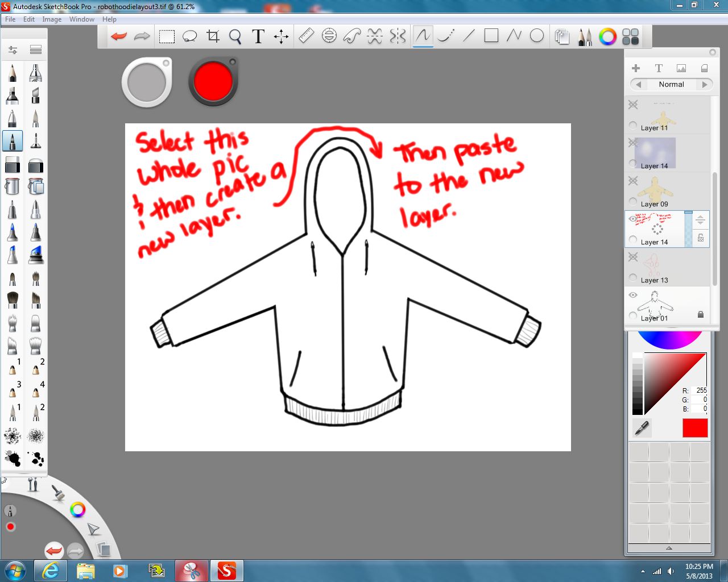
Task: Select the french curve guide tool
Action: coord(351,36)
